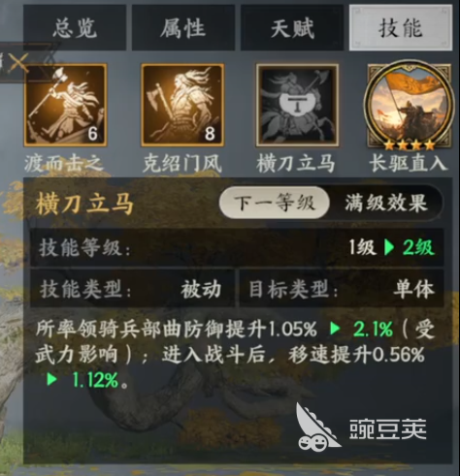Open the 属性 tab
Image resolution: width=460 pixels, height=476 pixels.
point(183,28)
